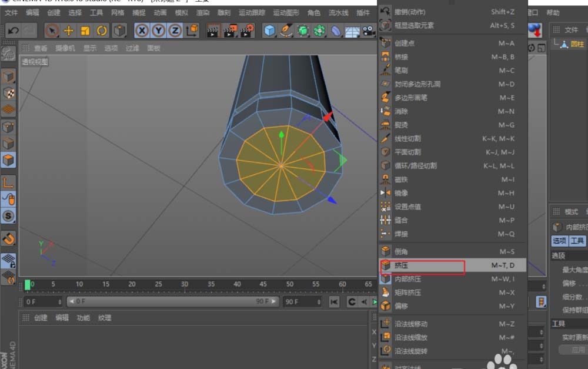Click the Render View clapperboard icon
The image size is (588, 369).
(214, 31)
